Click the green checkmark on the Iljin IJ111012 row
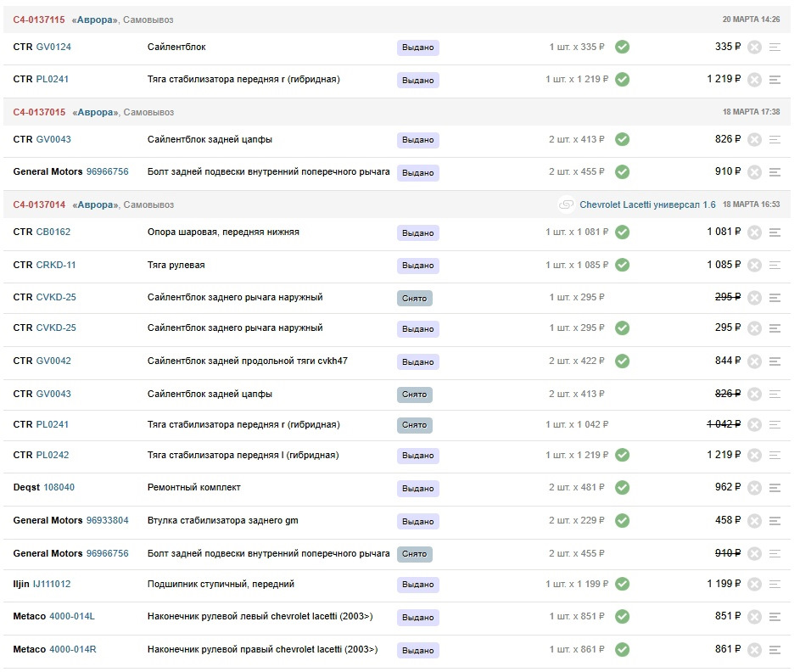This screenshot has height=672, width=800. [622, 584]
